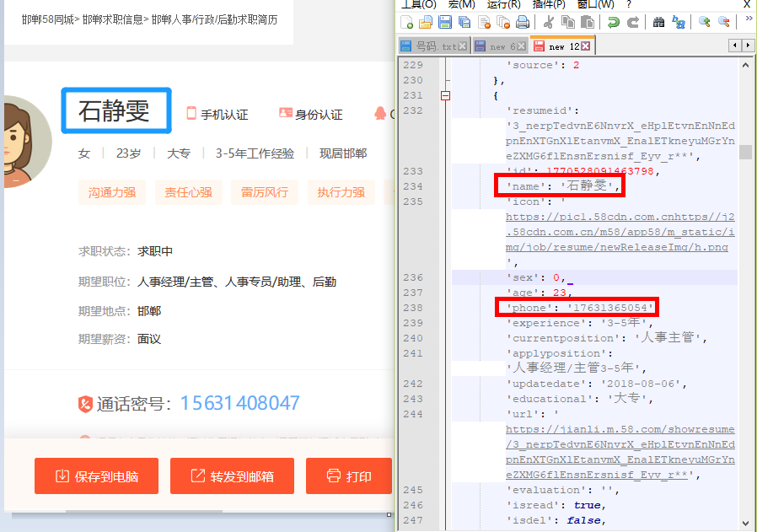The image size is (757, 532).
Task: Open the 宏(M) menu
Action: (462, 4)
